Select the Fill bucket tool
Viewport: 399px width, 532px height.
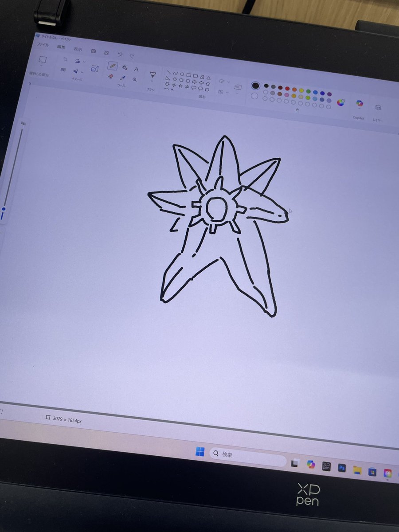125,67
